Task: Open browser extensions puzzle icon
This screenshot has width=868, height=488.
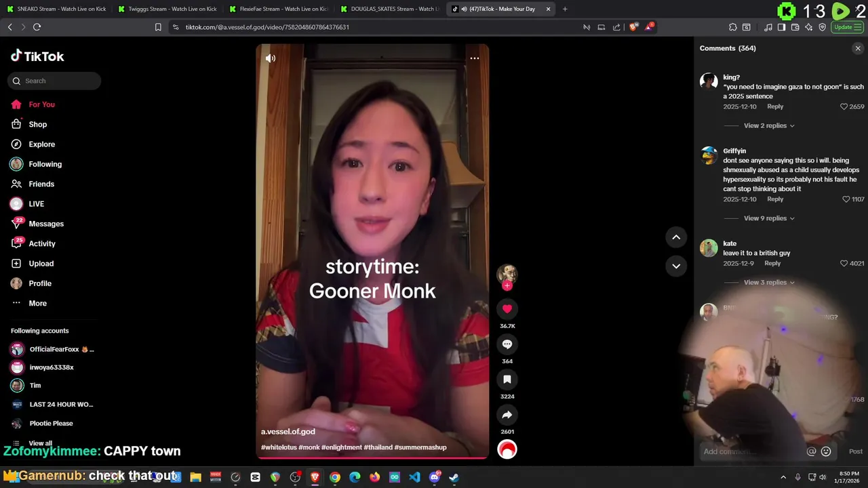Action: pyautogui.click(x=733, y=27)
